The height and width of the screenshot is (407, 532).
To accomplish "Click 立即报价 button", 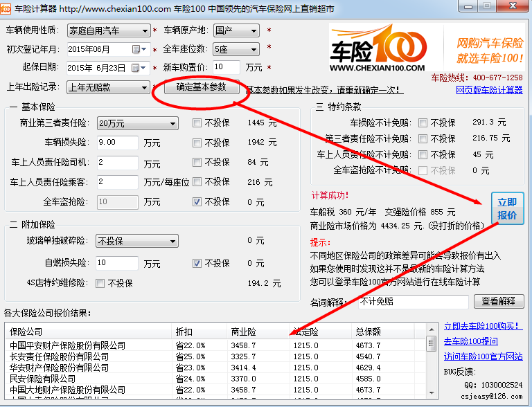I will coord(507,208).
